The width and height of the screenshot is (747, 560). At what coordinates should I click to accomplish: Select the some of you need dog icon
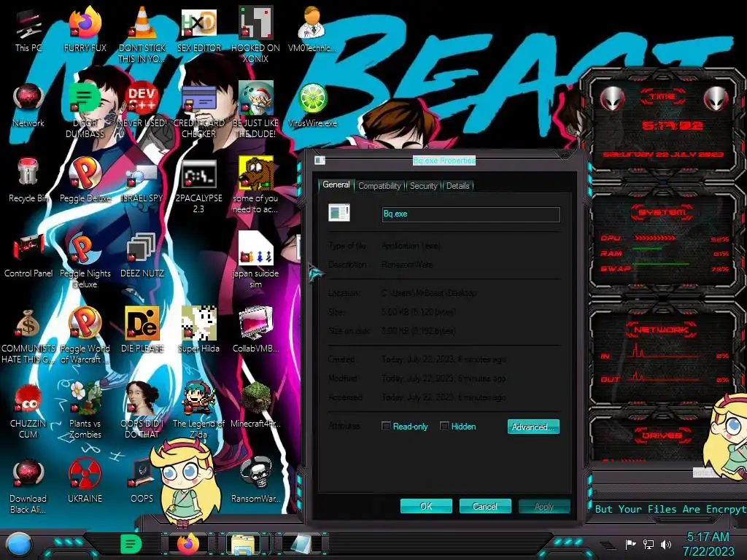point(256,186)
